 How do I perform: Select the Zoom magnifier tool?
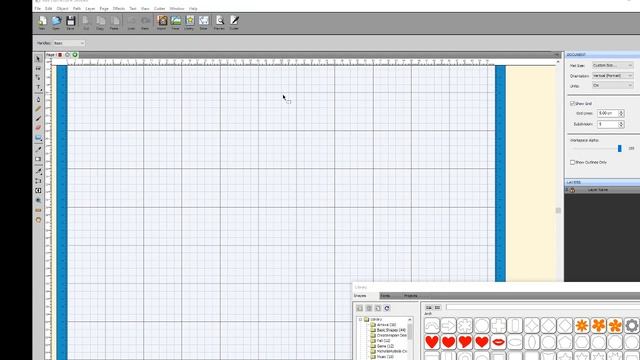pyautogui.click(x=38, y=200)
